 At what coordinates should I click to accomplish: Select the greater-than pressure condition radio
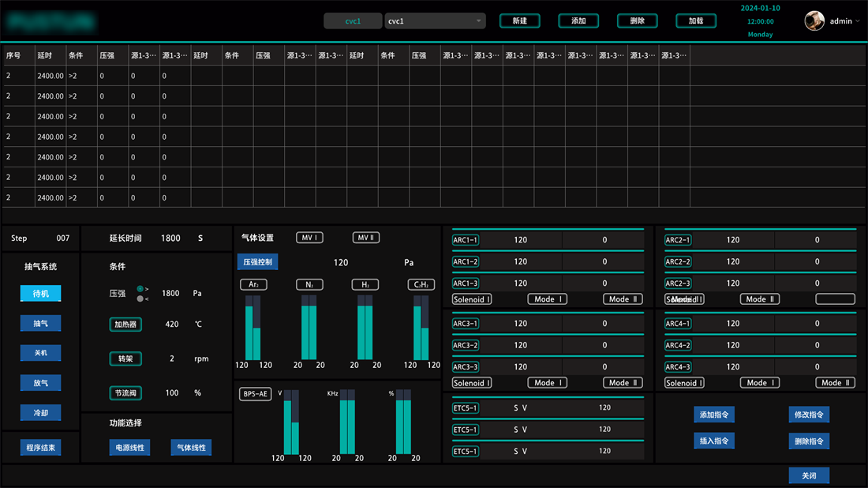click(x=140, y=289)
